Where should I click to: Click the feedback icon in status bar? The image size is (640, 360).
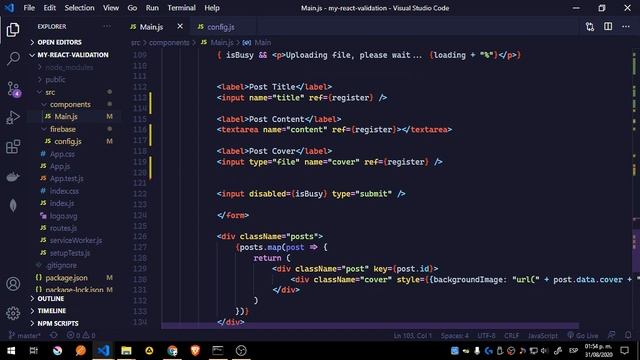tap(611, 335)
